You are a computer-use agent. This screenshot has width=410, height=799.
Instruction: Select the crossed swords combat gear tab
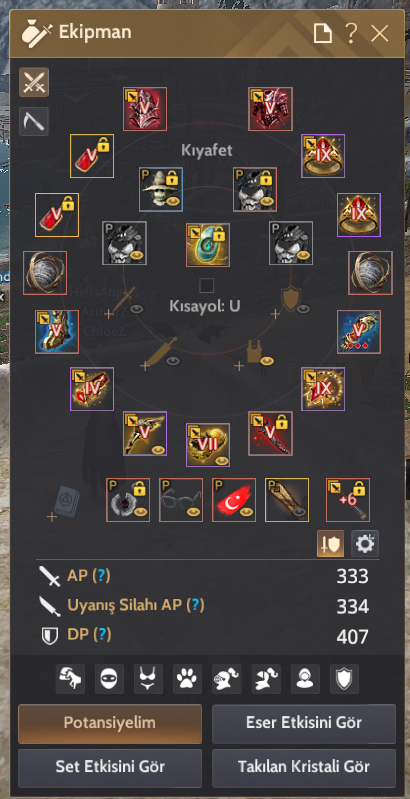click(x=34, y=82)
